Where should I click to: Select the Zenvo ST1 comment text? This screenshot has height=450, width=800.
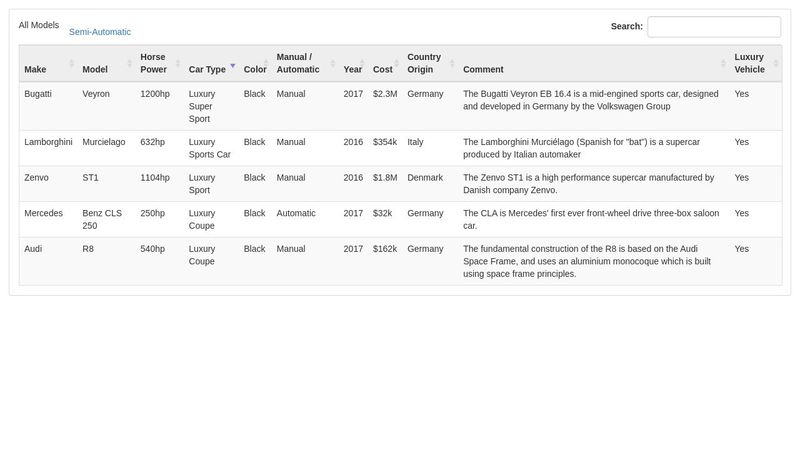pyautogui.click(x=589, y=184)
